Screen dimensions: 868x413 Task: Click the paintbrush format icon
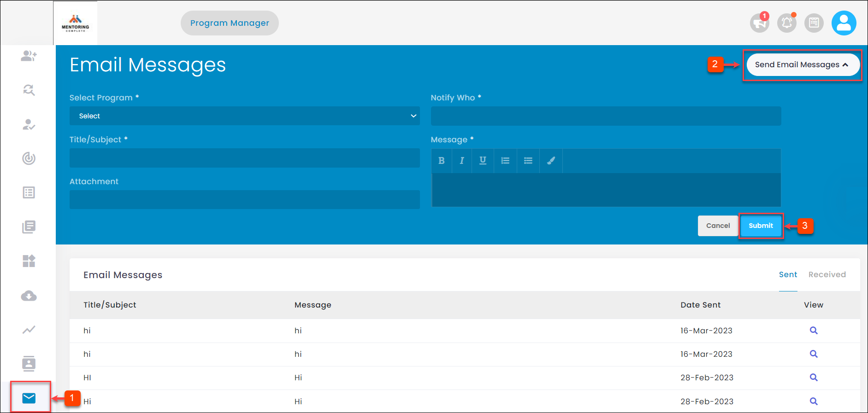[x=551, y=161]
